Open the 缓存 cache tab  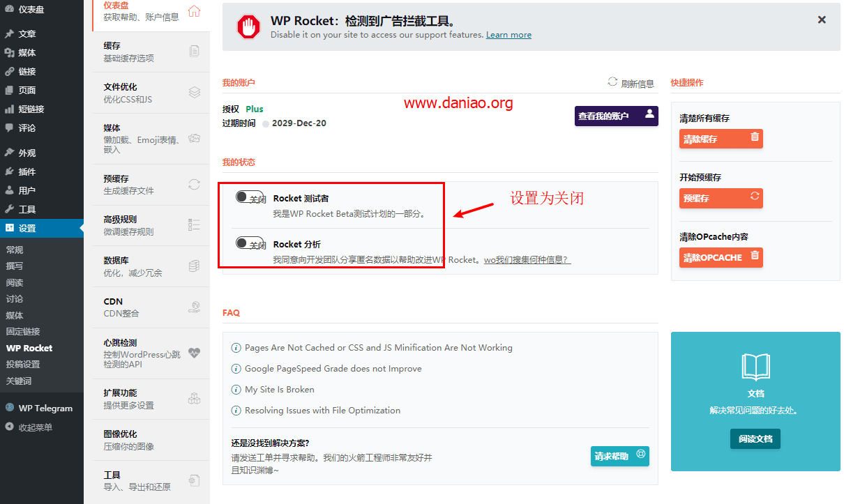[x=151, y=52]
